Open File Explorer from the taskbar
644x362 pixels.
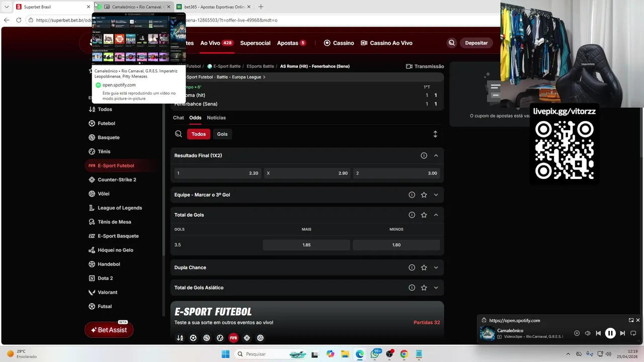(x=345, y=354)
